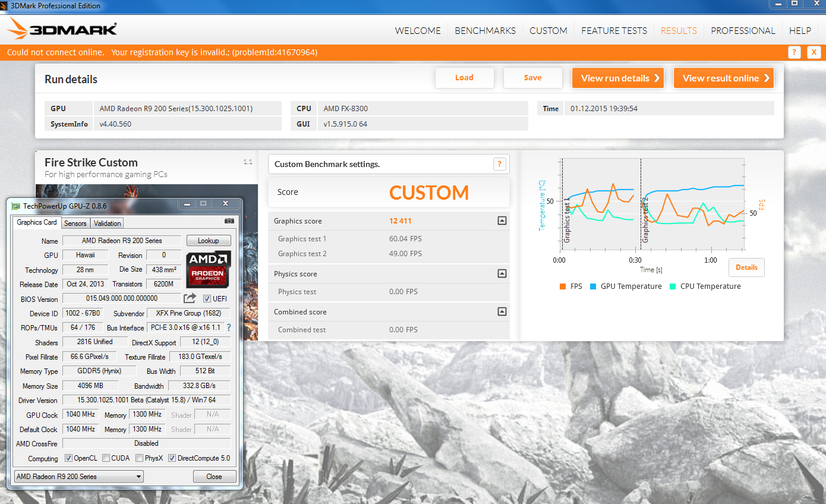Click the Bus Interface question mark in GPU-Z
The width and height of the screenshot is (826, 504).
(228, 327)
